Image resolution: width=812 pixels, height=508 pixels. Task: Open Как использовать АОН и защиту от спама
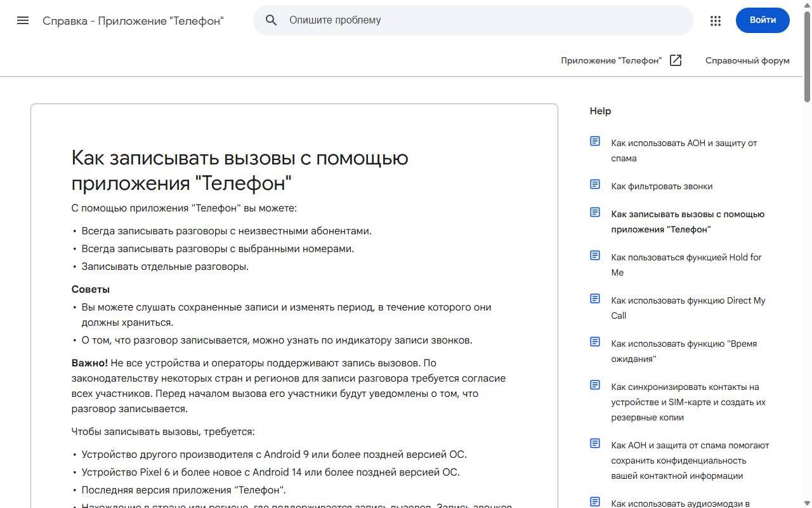pos(684,150)
